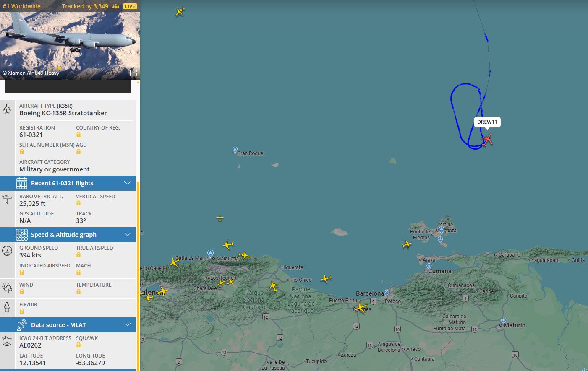Image resolution: width=588 pixels, height=371 pixels.
Task: Open aircraft photo in external viewer icon
Action: (133, 73)
